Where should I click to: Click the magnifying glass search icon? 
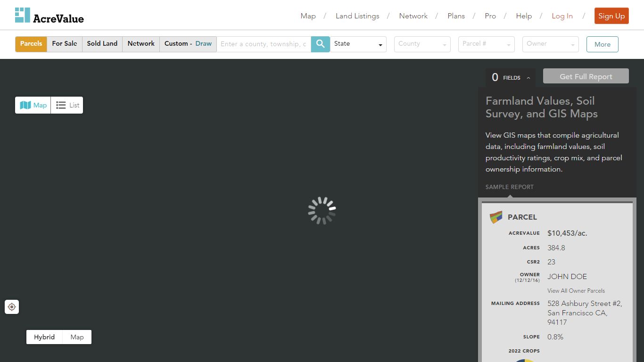point(321,44)
